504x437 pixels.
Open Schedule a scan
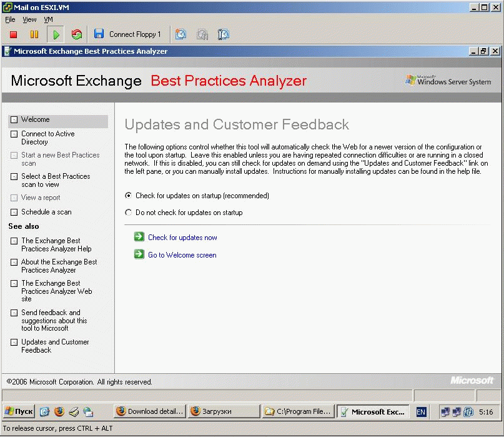pos(46,212)
